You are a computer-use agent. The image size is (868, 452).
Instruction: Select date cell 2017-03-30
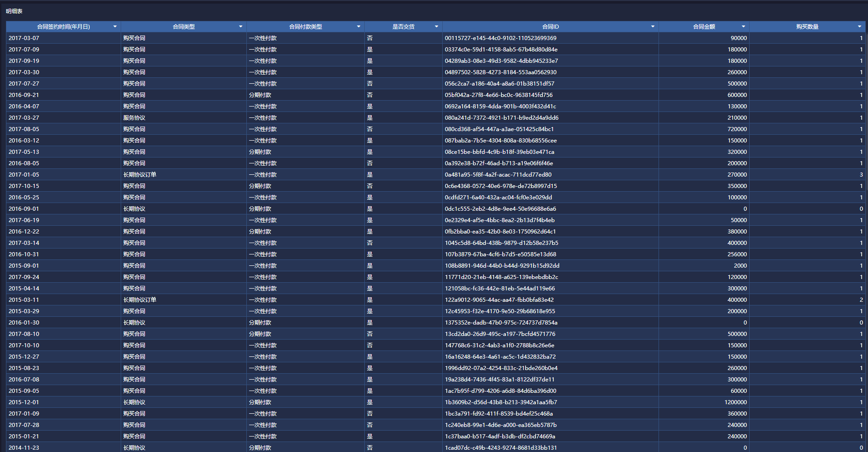point(63,72)
